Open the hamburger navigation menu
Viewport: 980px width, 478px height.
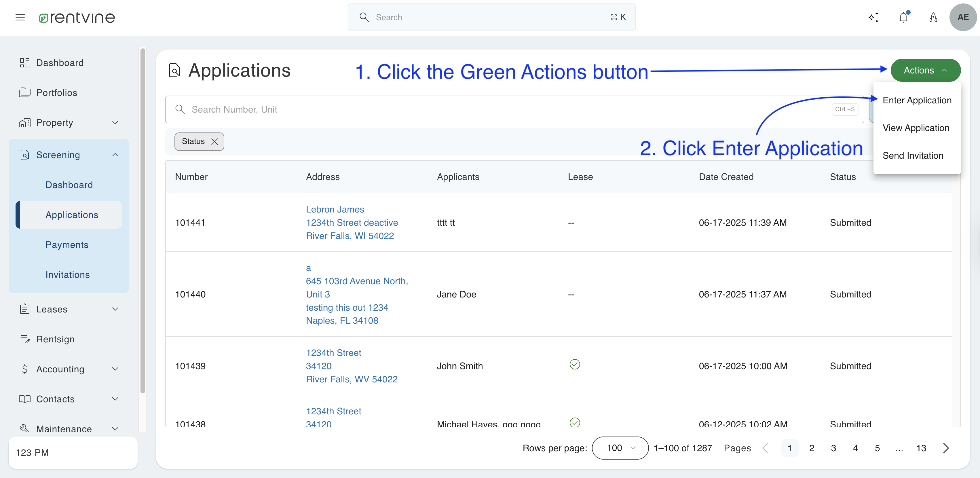20,17
